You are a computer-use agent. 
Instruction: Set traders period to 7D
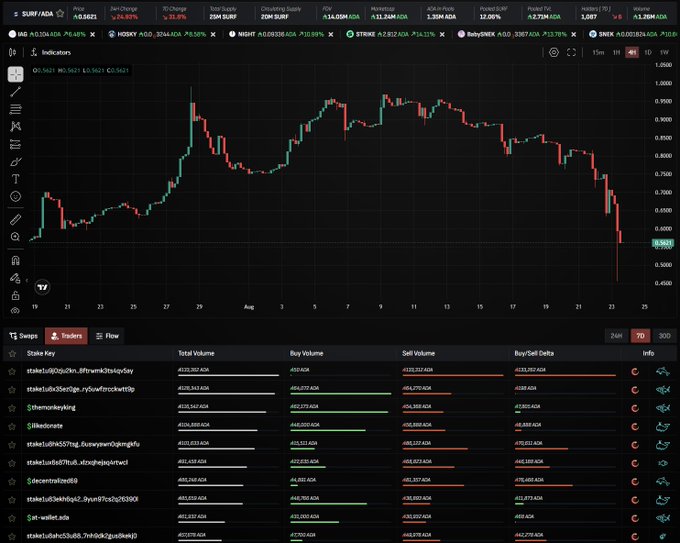pos(640,336)
